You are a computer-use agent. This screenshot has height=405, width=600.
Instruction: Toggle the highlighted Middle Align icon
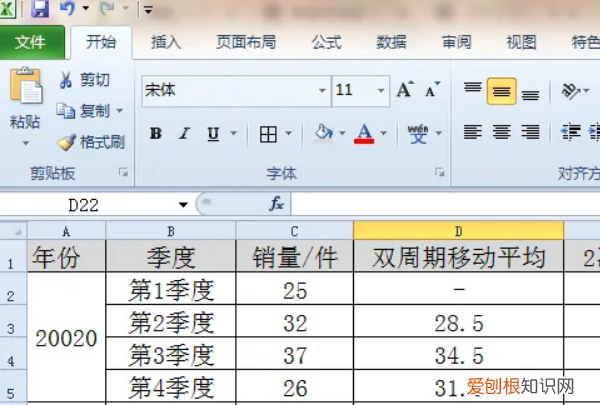pyautogui.click(x=502, y=91)
